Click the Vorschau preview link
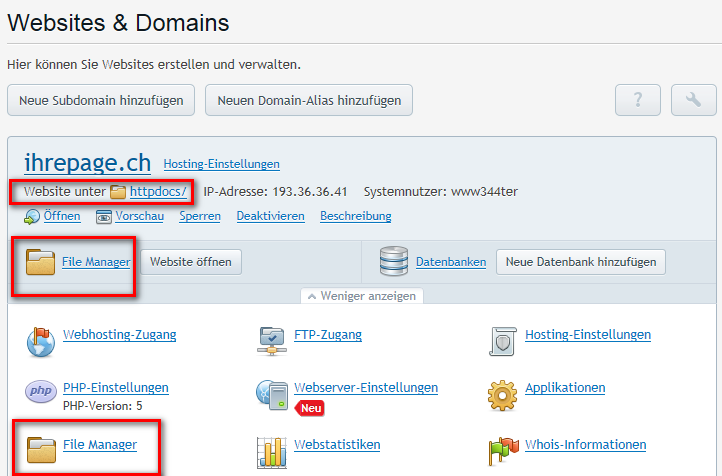 click(x=139, y=216)
